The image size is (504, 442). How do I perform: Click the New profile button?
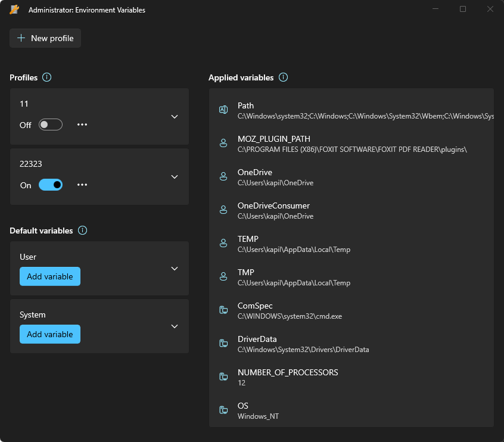(45, 38)
